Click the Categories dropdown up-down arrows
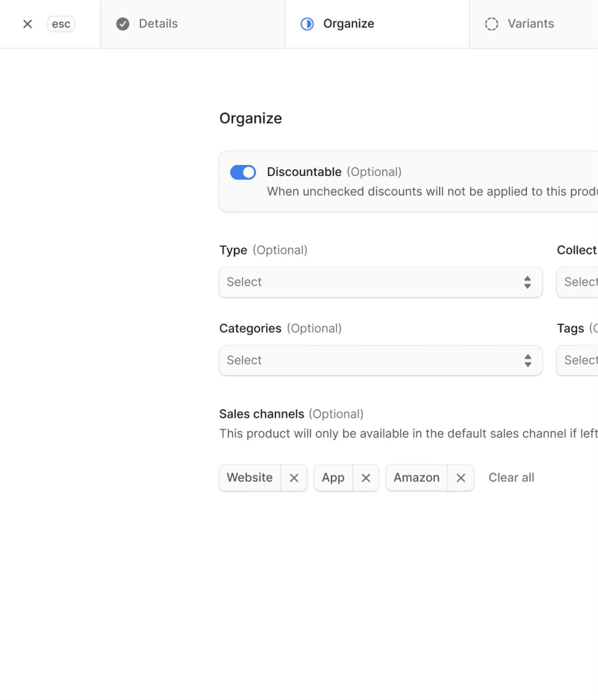Screen dimensions: 598x700 527,361
